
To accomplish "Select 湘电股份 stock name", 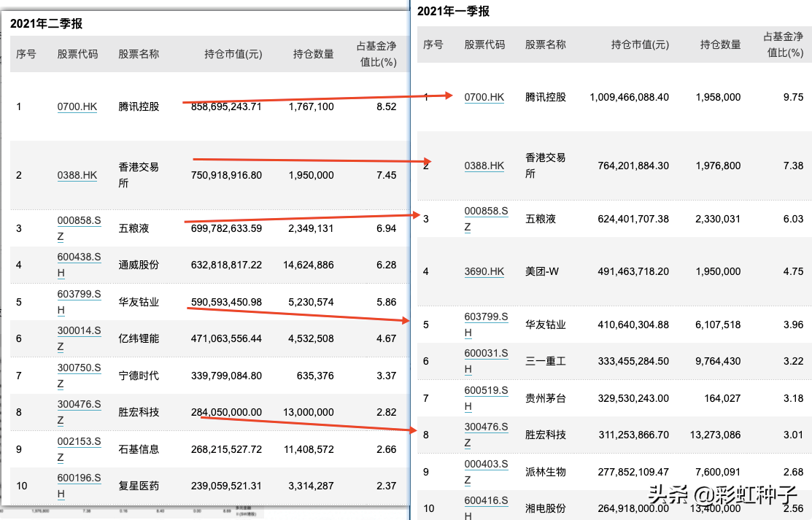I will (x=545, y=508).
